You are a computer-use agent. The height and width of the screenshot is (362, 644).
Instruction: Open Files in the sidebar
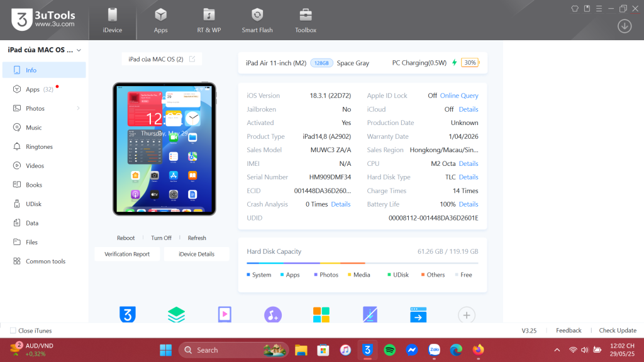click(x=44, y=242)
